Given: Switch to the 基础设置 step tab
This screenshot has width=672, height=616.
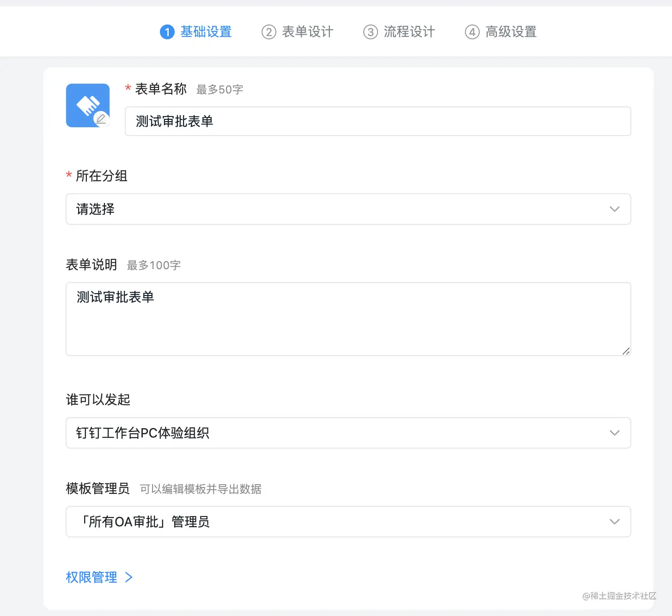Looking at the screenshot, I should pos(196,32).
